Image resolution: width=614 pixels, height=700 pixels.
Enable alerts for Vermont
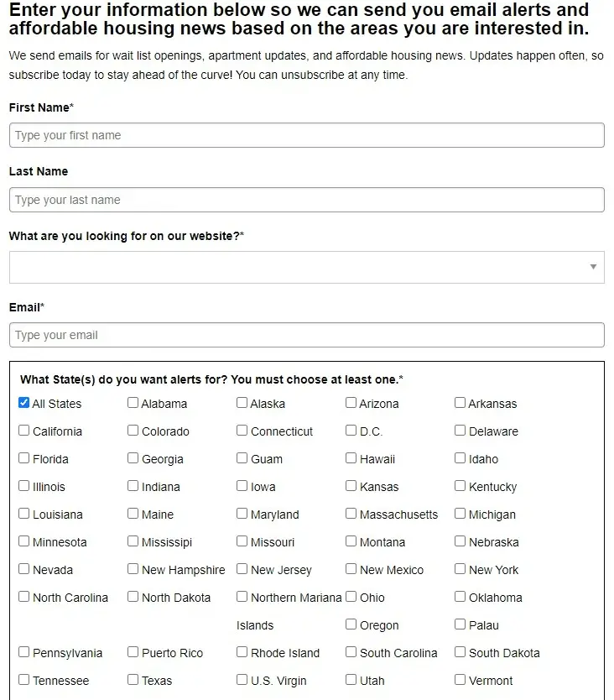460,680
